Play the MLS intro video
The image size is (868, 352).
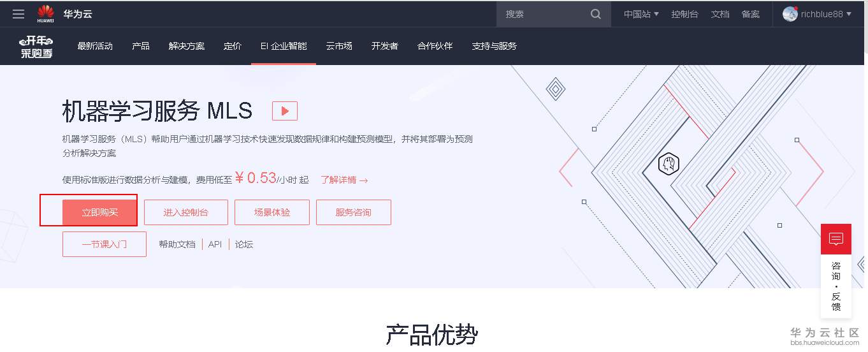[x=285, y=111]
